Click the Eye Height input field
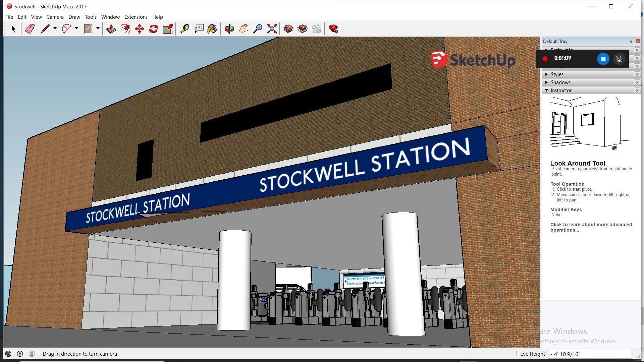The width and height of the screenshot is (644, 362). click(589, 354)
